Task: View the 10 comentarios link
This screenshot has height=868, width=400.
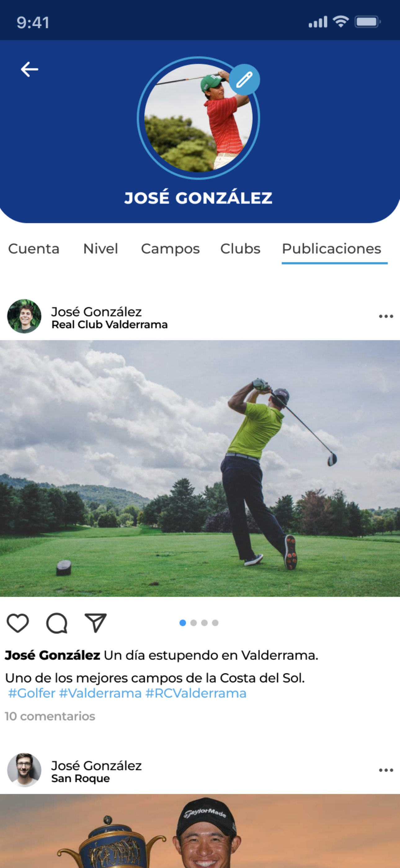Action: tap(50, 717)
